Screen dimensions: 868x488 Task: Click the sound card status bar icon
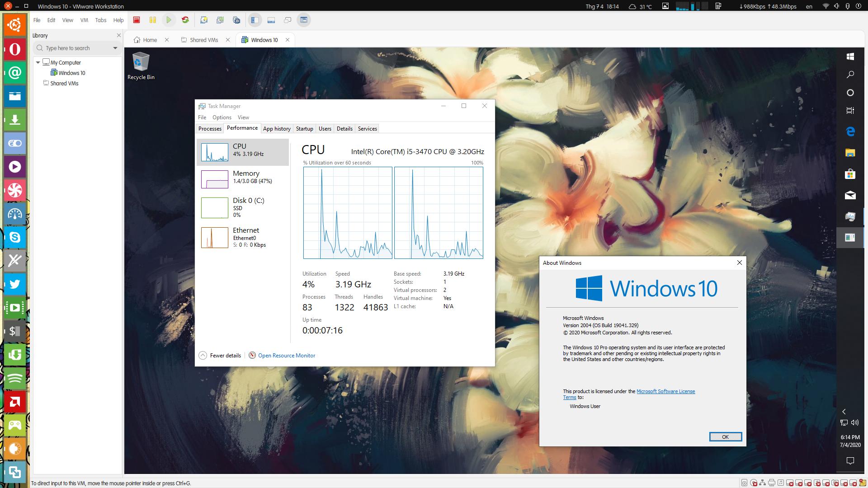click(780, 483)
